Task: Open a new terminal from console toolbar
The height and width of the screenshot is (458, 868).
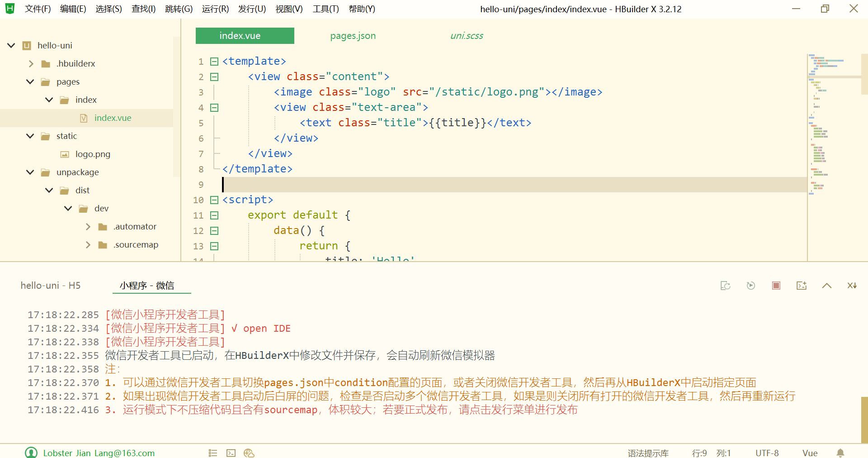Action: click(x=802, y=286)
